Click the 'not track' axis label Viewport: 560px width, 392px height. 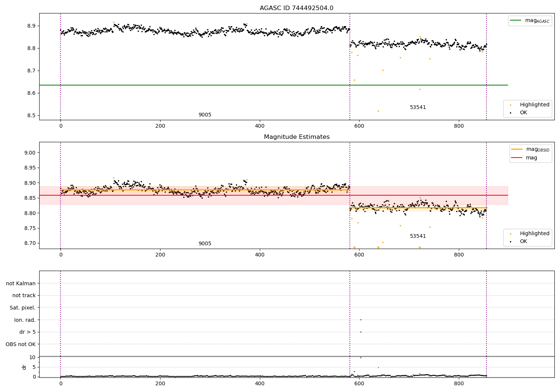24,295
